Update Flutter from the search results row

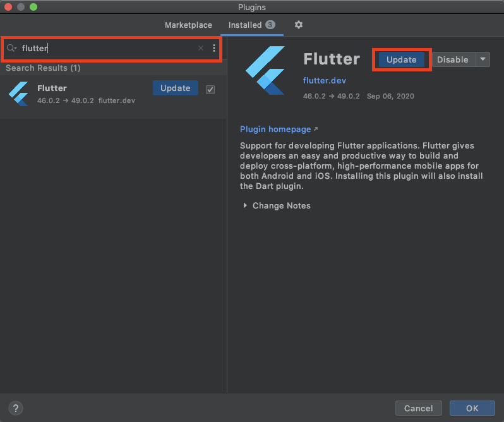tap(176, 88)
